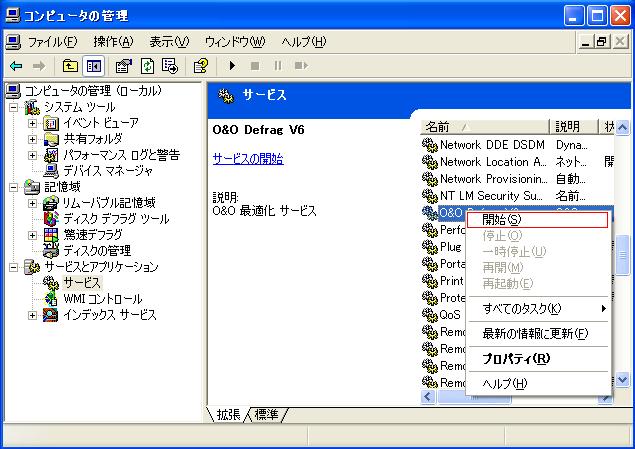Click the Stop service toolbar button

pyautogui.click(x=255, y=66)
